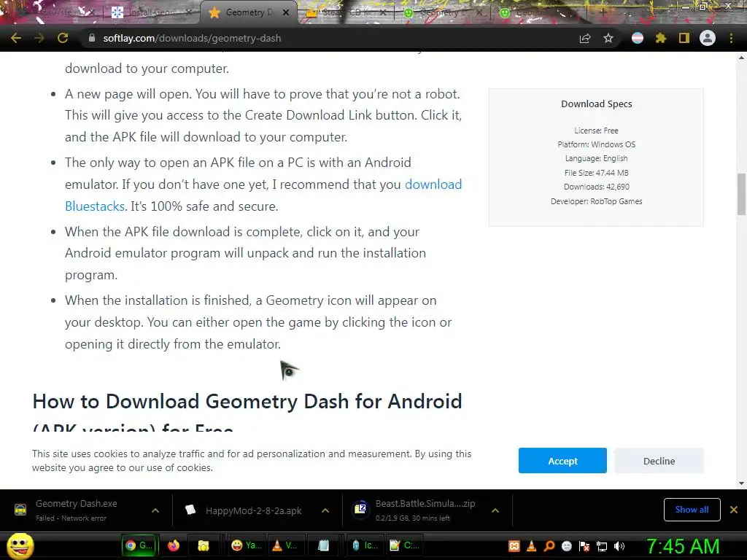Open the Extensions puzzle-piece menu

661,38
